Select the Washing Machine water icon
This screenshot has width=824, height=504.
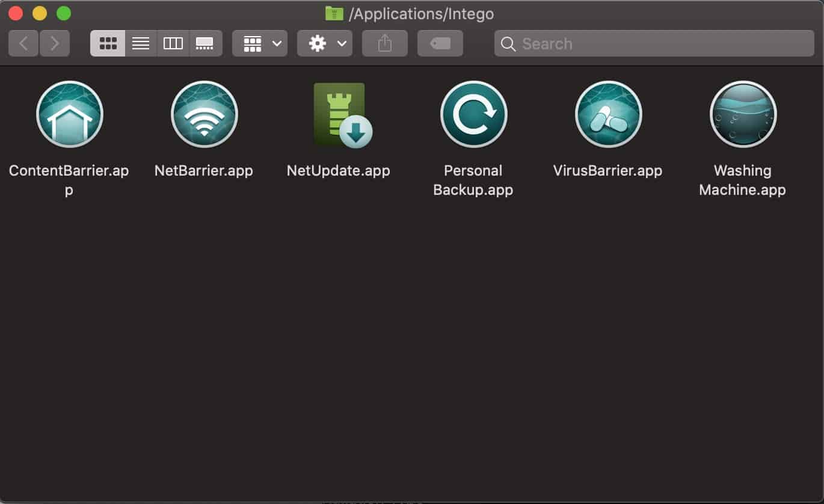[743, 114]
